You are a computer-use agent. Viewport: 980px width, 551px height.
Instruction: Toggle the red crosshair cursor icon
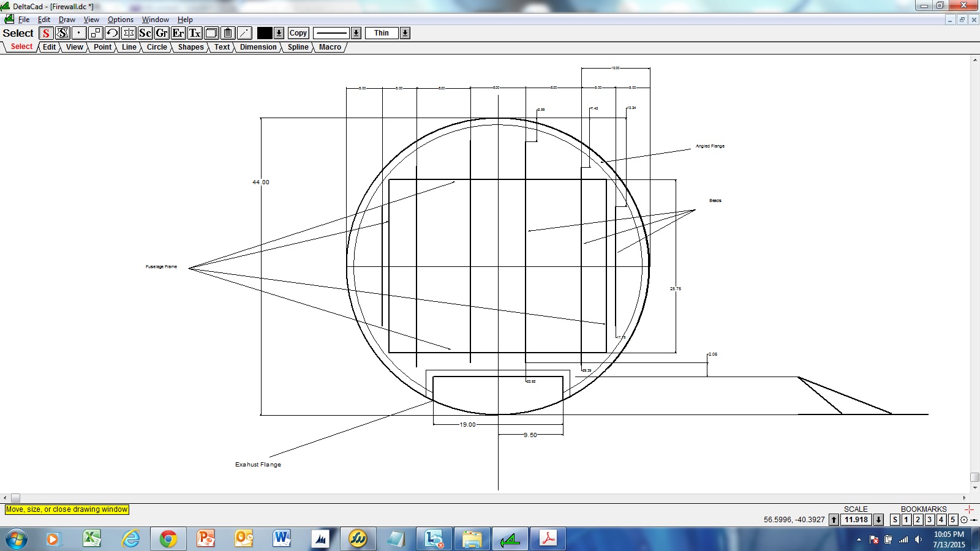coord(969,509)
